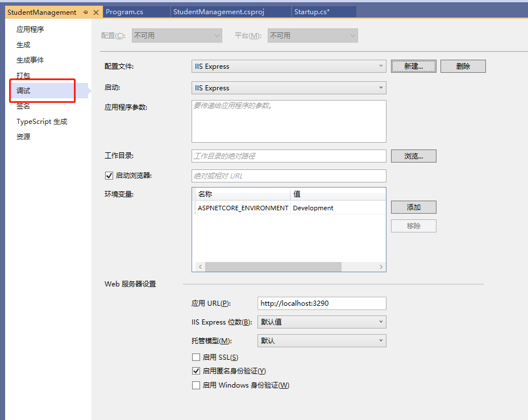Click the environment table horizontal scrollbar thumb
This screenshot has height=420, width=528.
point(273,267)
